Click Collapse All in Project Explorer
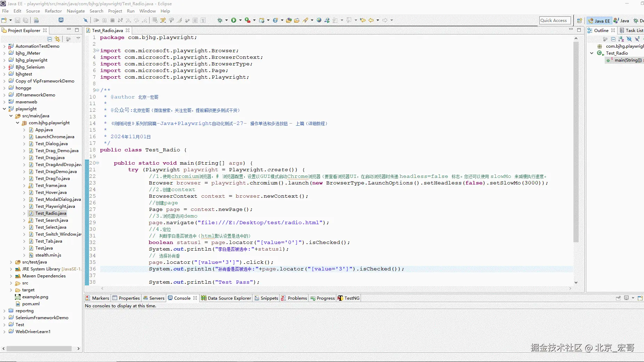This screenshot has width=644, height=362. click(x=50, y=39)
